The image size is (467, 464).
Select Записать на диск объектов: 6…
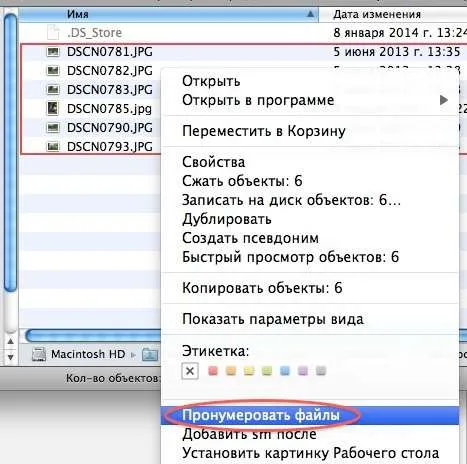(310, 200)
